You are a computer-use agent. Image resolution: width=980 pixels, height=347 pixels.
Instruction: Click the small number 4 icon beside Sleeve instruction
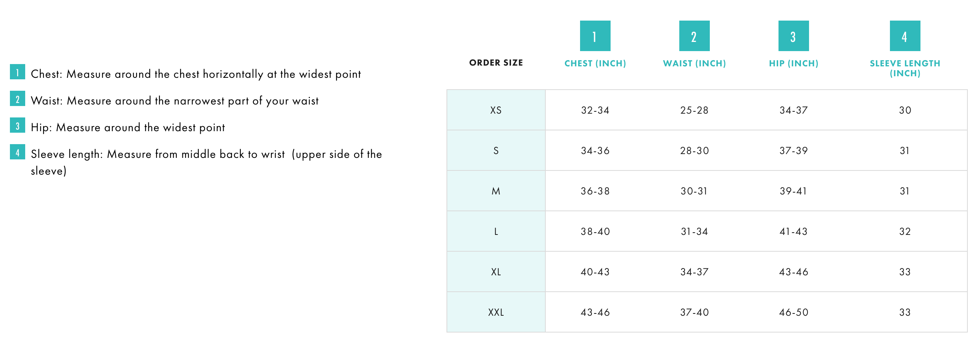pyautogui.click(x=18, y=152)
